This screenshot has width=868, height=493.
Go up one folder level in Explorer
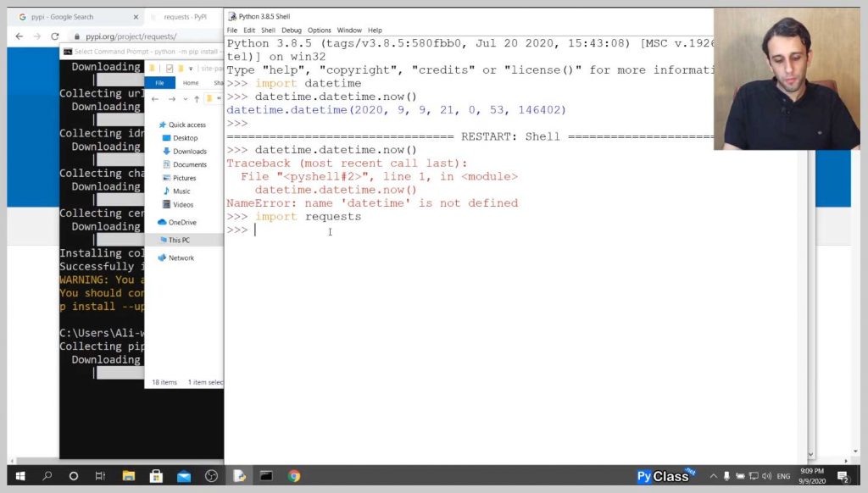(197, 99)
